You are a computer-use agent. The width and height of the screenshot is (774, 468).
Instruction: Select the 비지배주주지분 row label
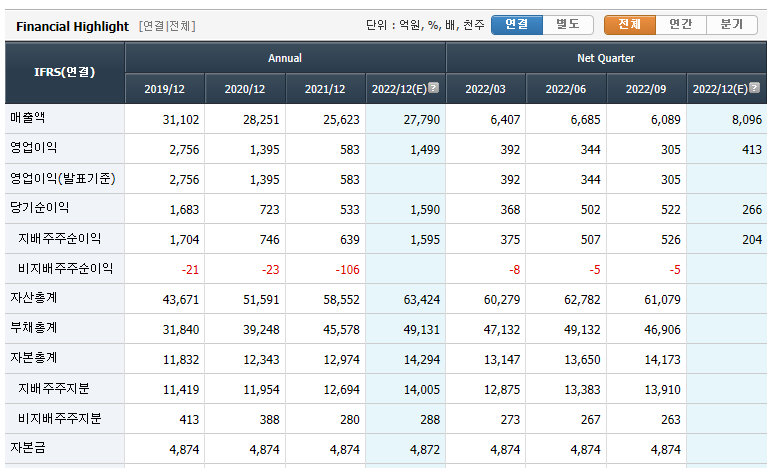click(60, 419)
